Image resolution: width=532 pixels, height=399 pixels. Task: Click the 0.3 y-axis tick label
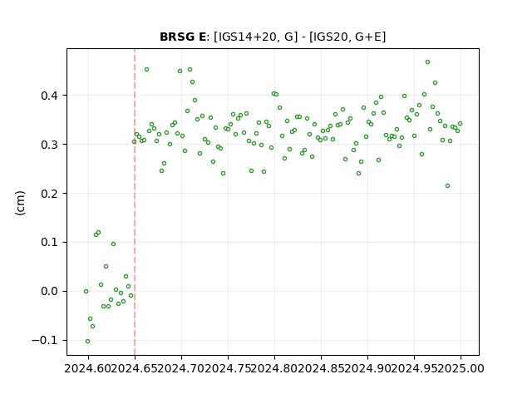[50, 145]
